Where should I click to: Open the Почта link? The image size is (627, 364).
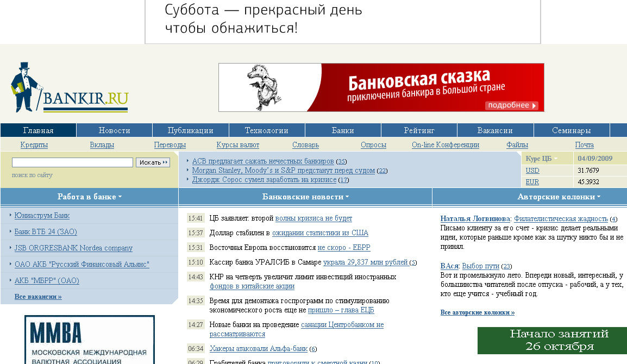[584, 145]
